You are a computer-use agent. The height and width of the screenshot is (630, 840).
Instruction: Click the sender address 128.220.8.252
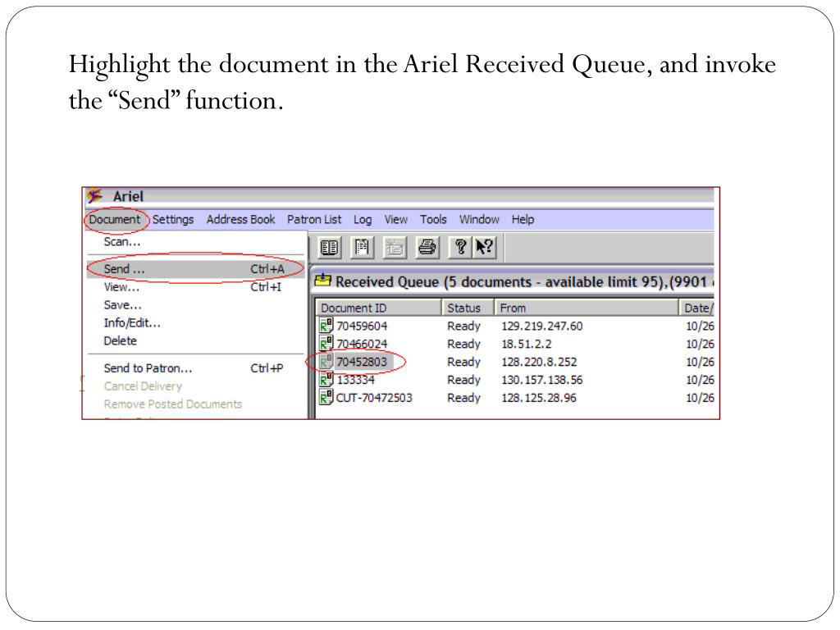click(x=539, y=362)
